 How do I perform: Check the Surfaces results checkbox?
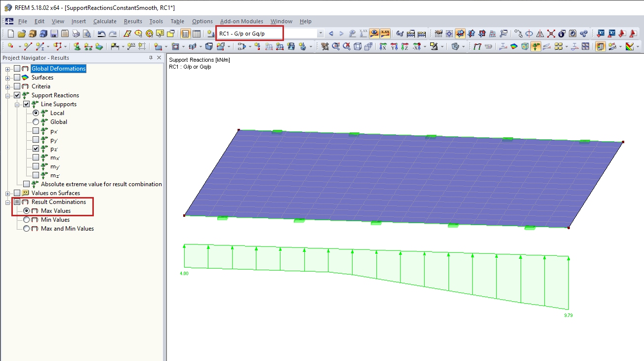click(x=17, y=78)
